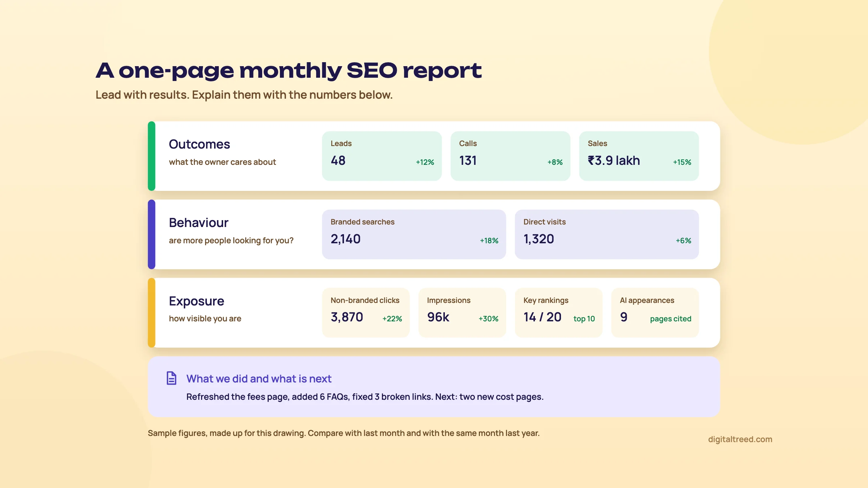Open the Calls metric card
The height and width of the screenshot is (488, 868).
[x=510, y=156]
